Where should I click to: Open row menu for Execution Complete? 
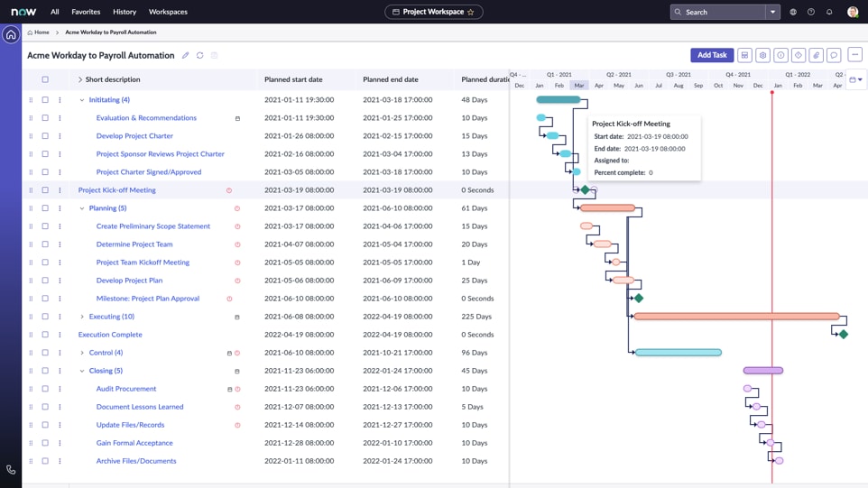(60, 335)
